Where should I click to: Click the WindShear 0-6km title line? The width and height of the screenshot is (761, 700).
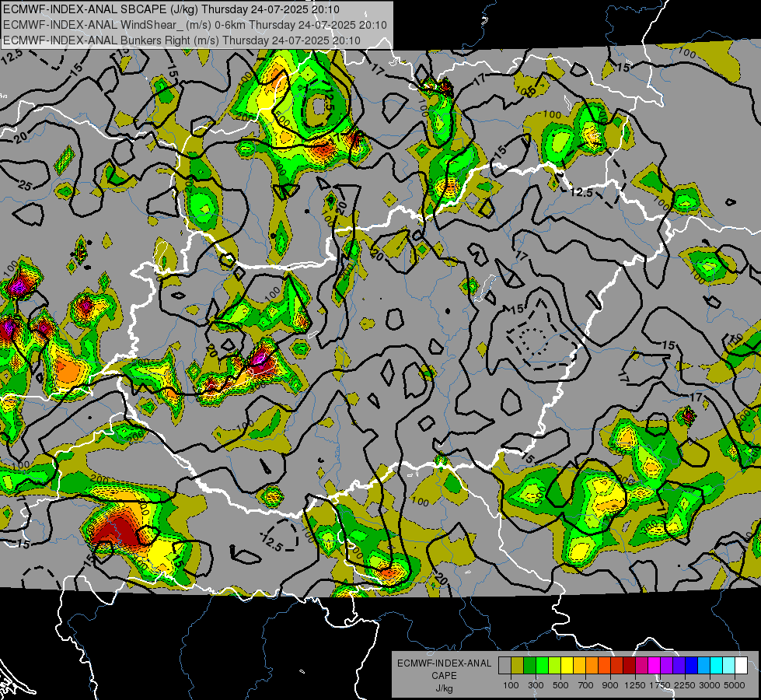[x=195, y=25]
